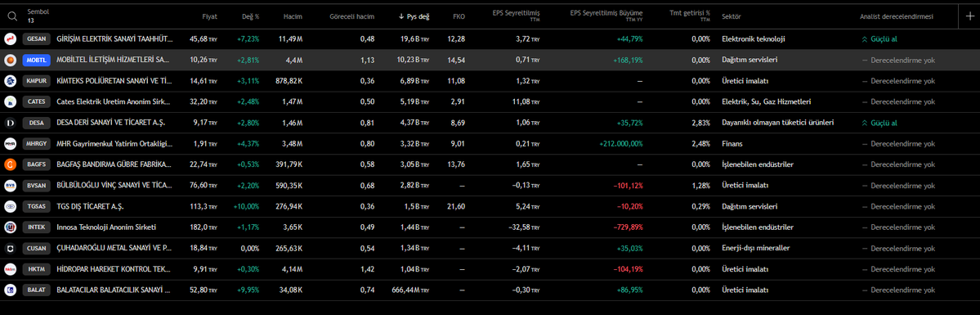Click DESA dividend yield 2,83%
This screenshot has width=980, height=315.
(700, 124)
